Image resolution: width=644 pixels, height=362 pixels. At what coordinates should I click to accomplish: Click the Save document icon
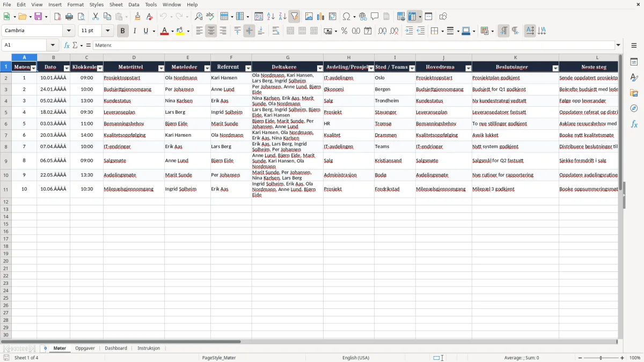[x=38, y=17]
